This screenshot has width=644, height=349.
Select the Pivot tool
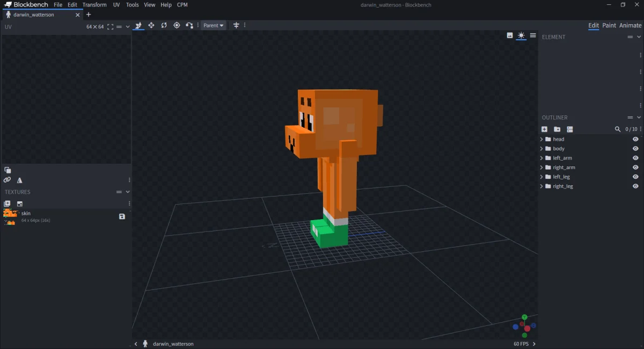click(177, 25)
